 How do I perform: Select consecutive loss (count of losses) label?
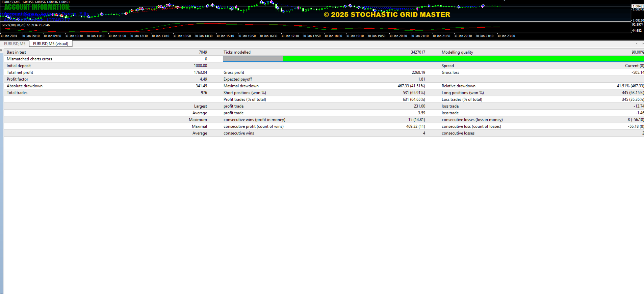pos(471,126)
